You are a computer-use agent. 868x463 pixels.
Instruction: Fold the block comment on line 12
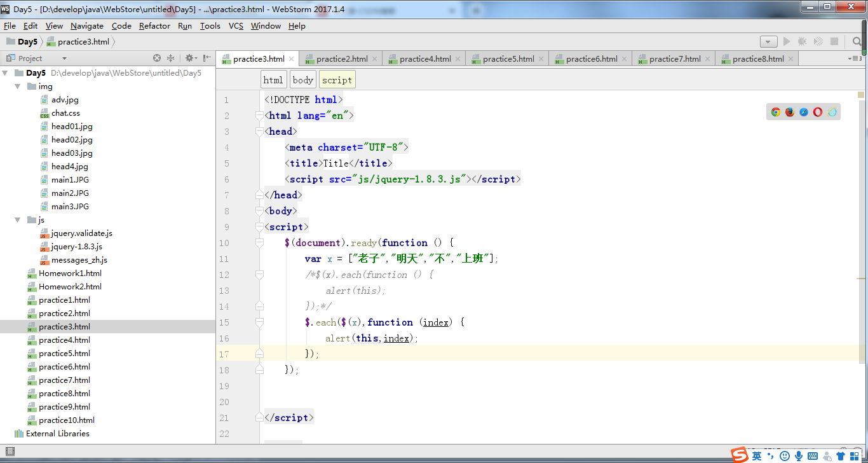259,275
